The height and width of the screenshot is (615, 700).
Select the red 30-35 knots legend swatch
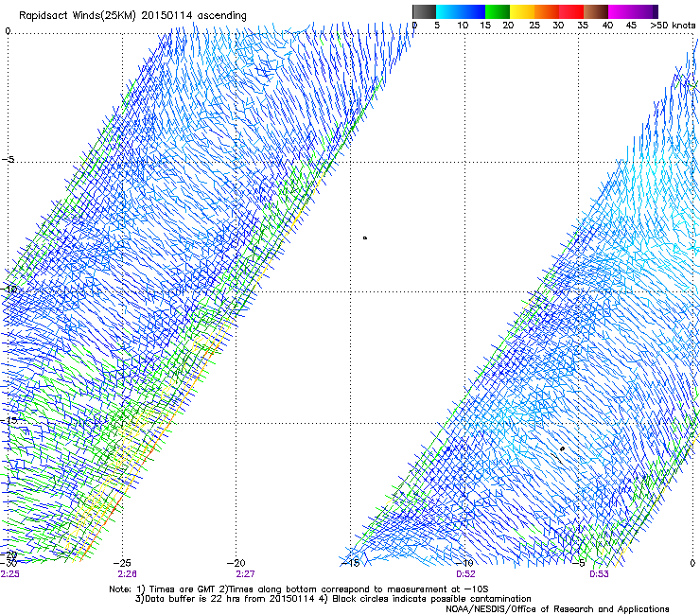click(x=571, y=11)
